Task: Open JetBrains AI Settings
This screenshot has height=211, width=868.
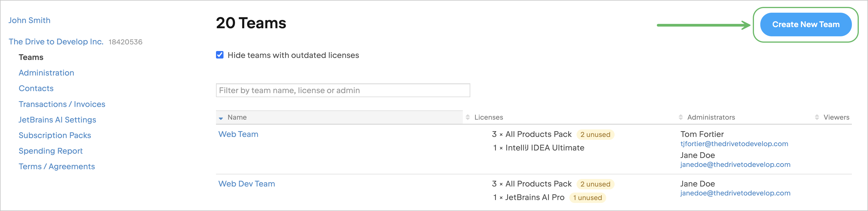Action: 57,120
